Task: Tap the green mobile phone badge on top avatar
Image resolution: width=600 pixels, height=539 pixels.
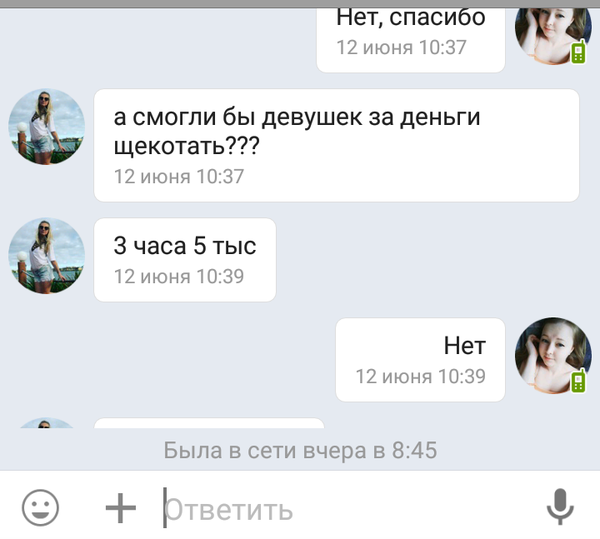Action: [x=578, y=52]
